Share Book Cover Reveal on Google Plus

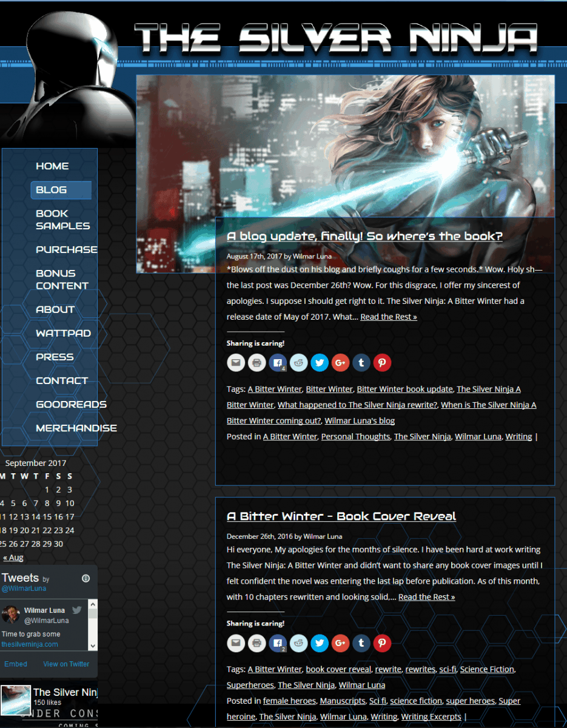[x=340, y=643]
